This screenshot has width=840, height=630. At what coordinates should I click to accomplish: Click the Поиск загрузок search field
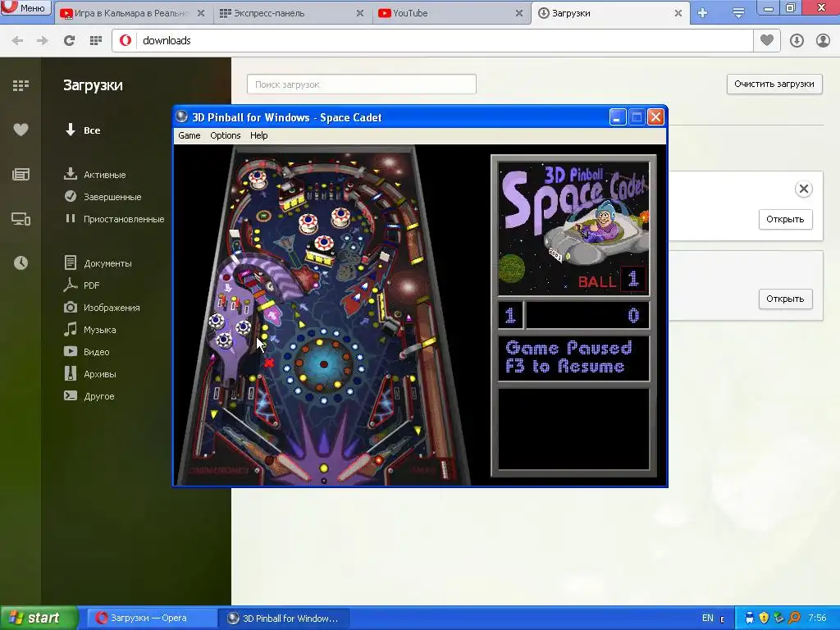pos(362,84)
